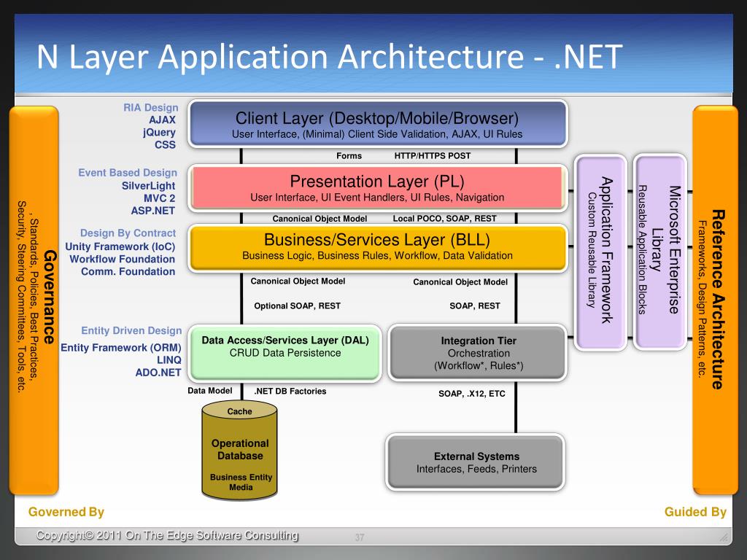The image size is (747, 560).
Task: Click the User Interface, UI Event Handlers subtitle
Action: [377, 198]
